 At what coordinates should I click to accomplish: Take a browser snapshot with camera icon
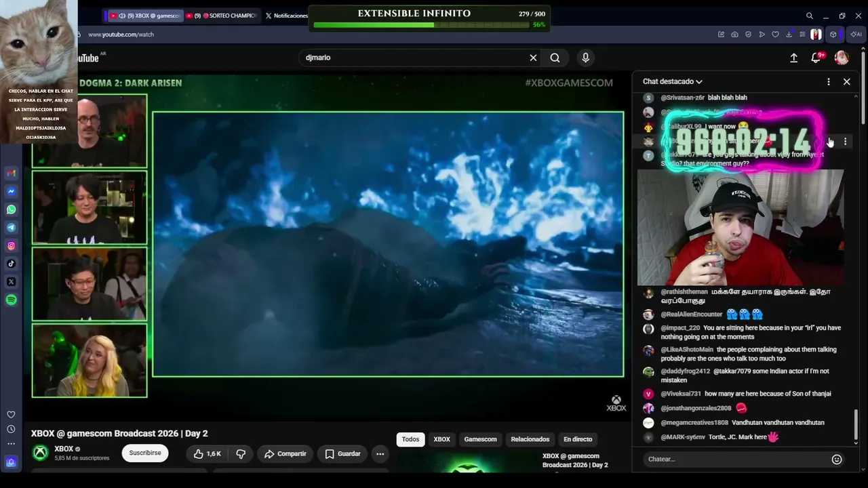[734, 35]
